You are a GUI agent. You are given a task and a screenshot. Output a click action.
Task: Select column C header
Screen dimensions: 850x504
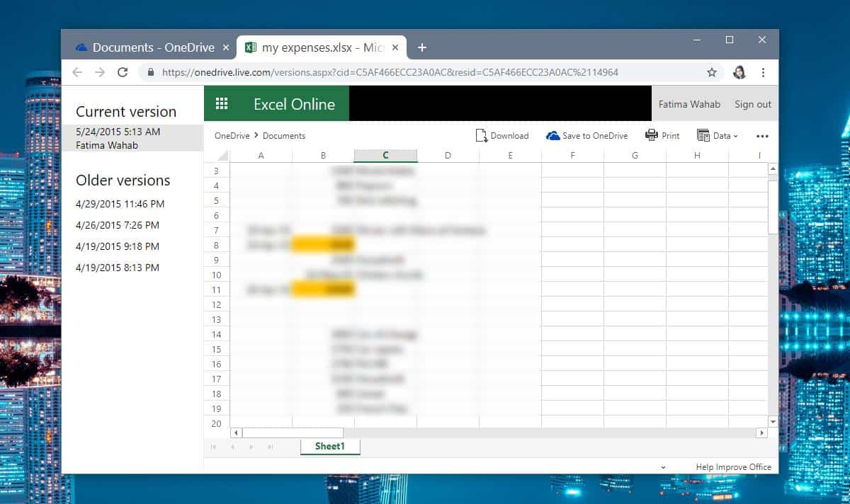pos(385,156)
